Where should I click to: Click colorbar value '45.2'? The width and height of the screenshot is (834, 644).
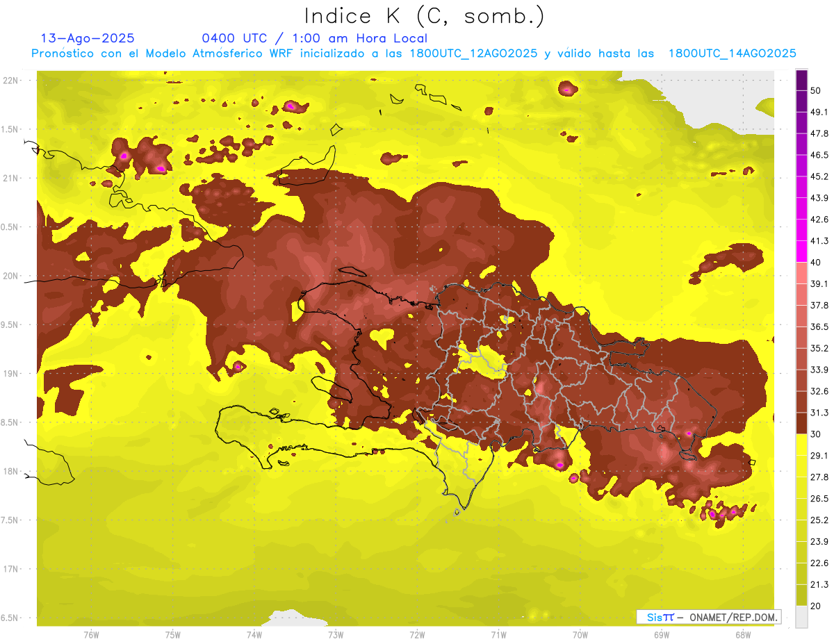(819, 176)
